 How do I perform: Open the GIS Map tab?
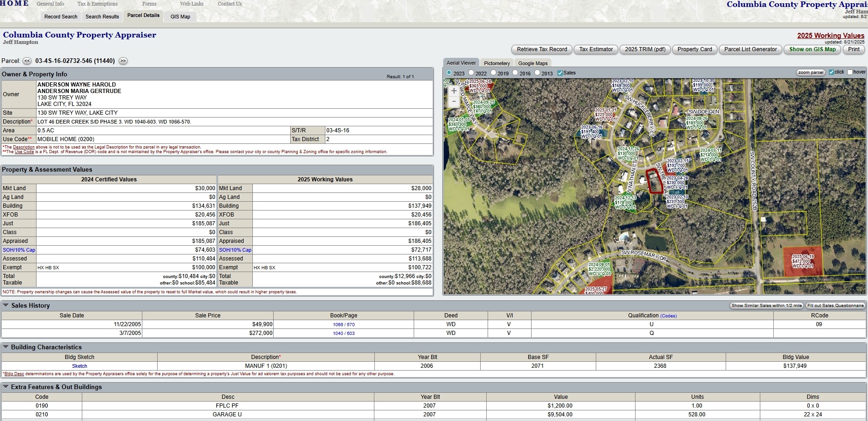click(x=180, y=17)
